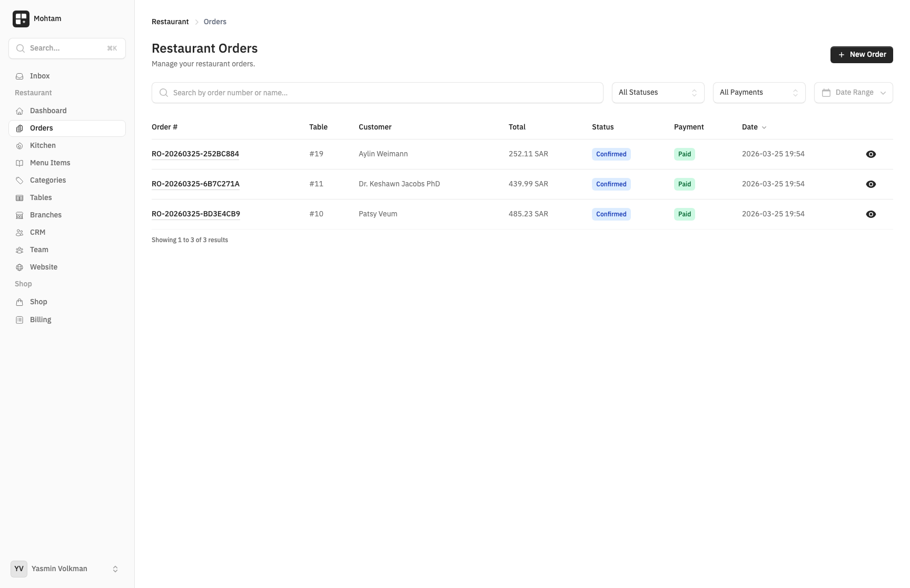Viewport: 910px width, 588px height.
Task: Show order details for Patsy Veum's order
Action: tap(871, 214)
